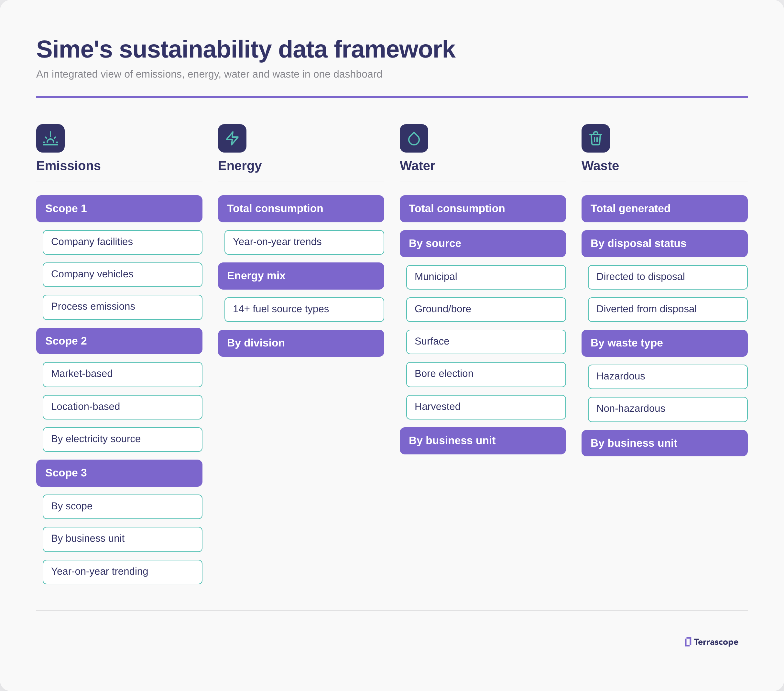Click the Harvested item
The width and height of the screenshot is (784, 691).
(x=485, y=407)
